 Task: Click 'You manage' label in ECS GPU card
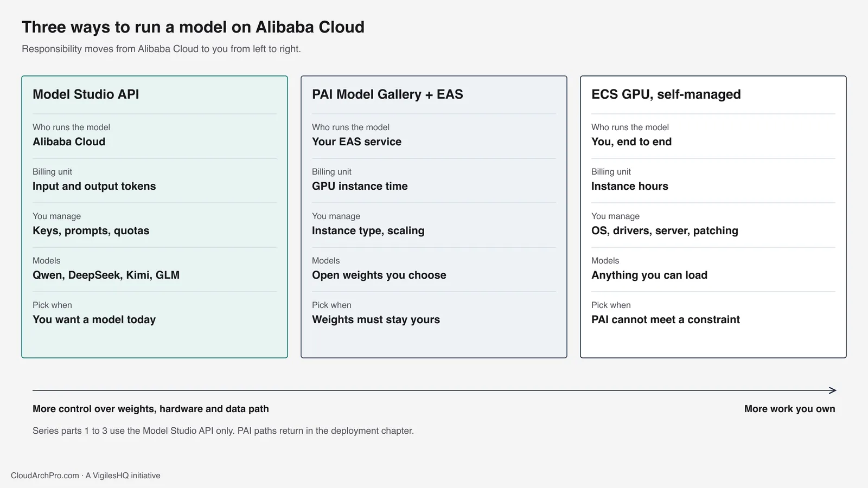tap(615, 216)
